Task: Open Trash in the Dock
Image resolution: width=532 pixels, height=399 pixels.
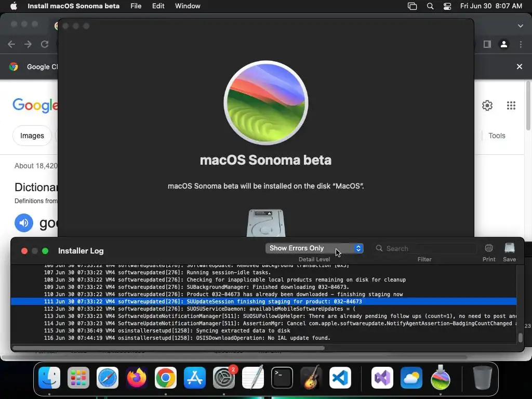Action: [x=483, y=378]
